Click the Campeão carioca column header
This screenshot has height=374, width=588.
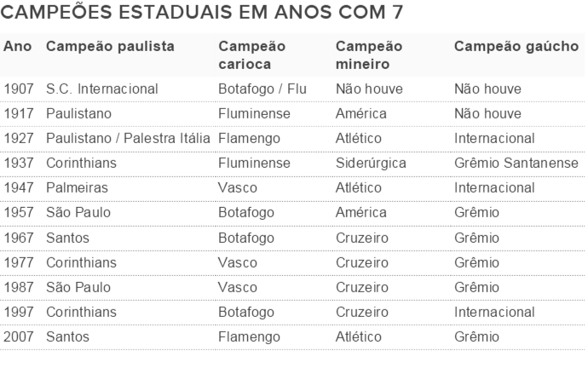tap(251, 54)
